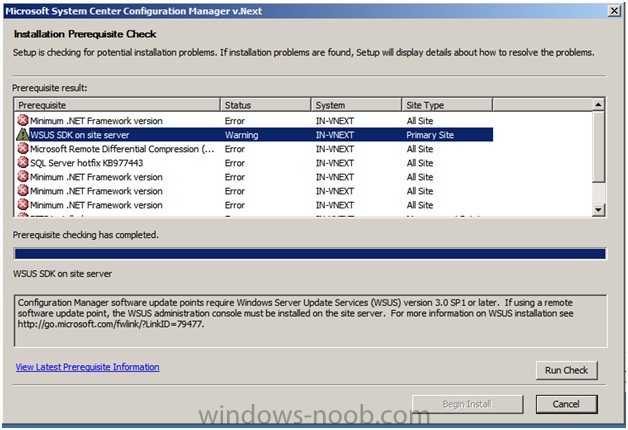Click the Primary Site cell
The image size is (628, 430).
coord(430,135)
